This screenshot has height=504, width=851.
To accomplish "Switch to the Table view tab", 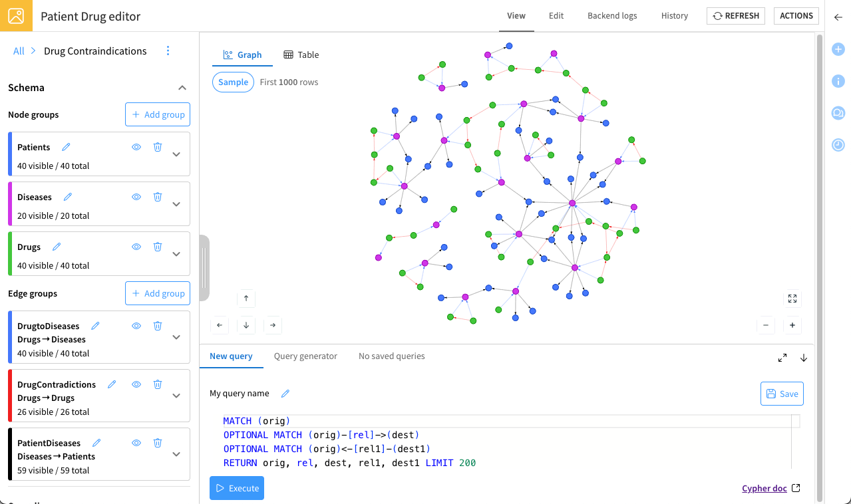I will pos(301,55).
